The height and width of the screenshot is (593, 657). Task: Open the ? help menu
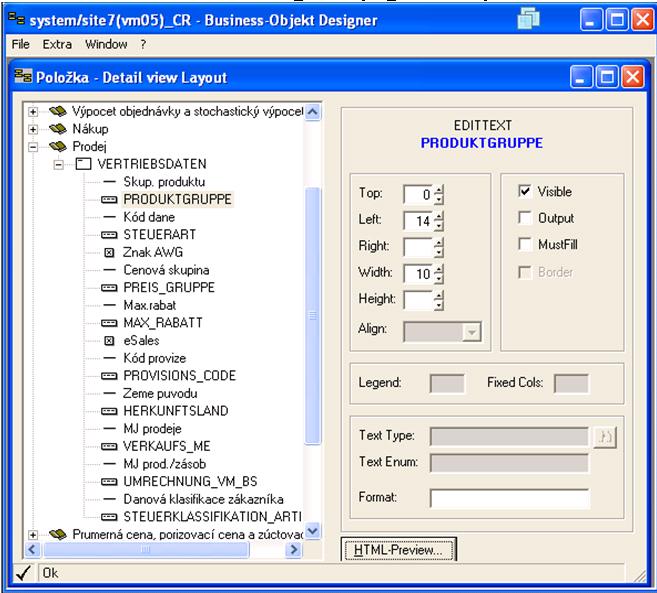point(143,44)
